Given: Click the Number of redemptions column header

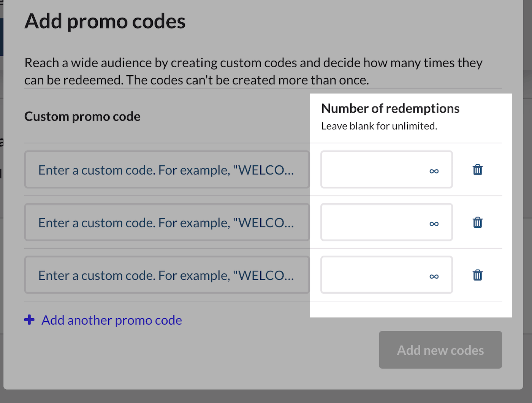Looking at the screenshot, I should (x=390, y=109).
